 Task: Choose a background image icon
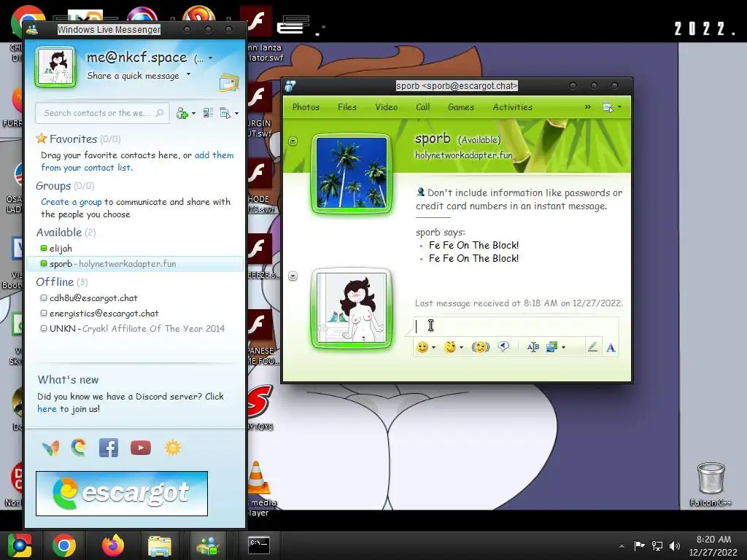(551, 347)
